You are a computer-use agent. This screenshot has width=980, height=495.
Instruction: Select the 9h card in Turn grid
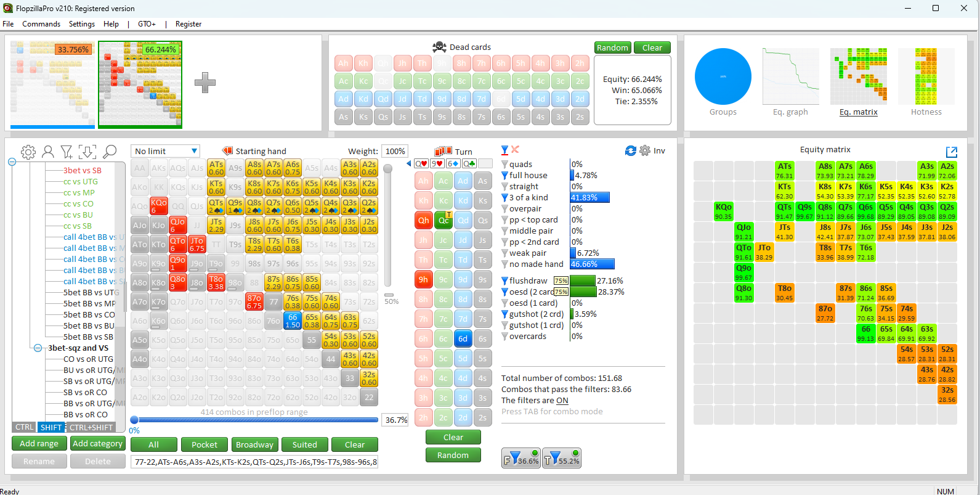click(424, 279)
